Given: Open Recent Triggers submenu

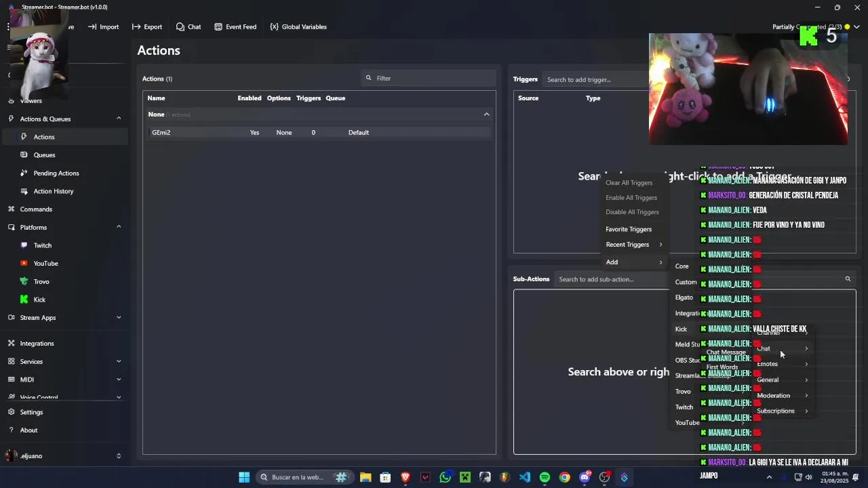Looking at the screenshot, I should (633, 245).
